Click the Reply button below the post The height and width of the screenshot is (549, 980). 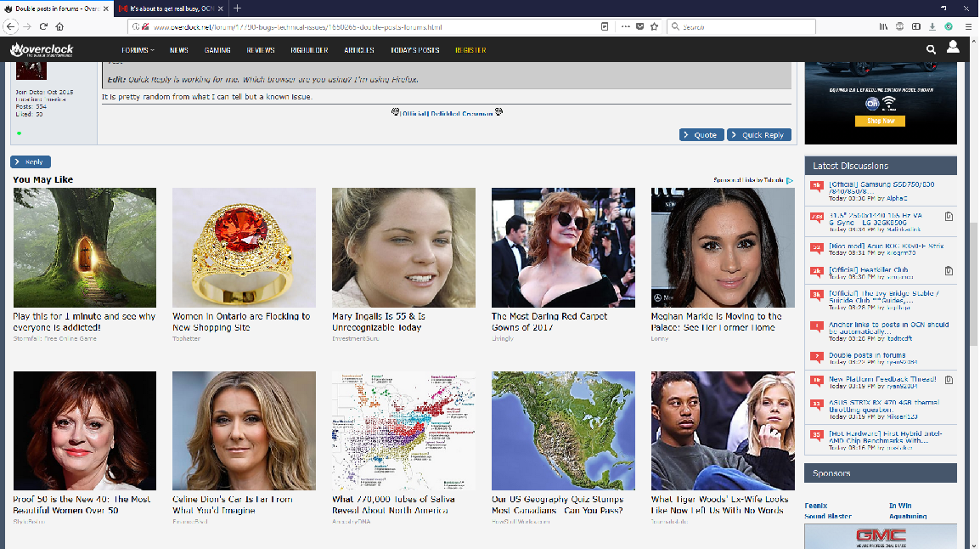point(31,161)
